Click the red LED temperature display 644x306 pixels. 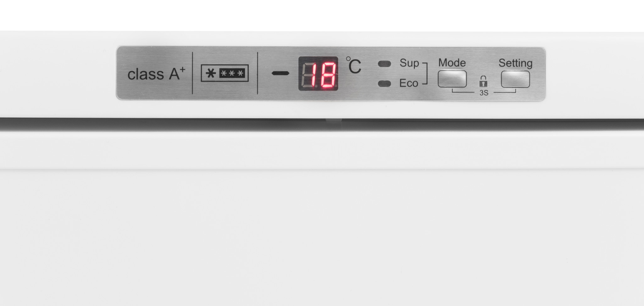(318, 74)
